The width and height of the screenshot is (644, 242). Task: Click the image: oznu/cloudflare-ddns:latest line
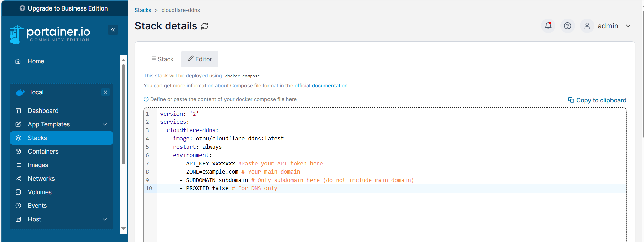(229, 138)
